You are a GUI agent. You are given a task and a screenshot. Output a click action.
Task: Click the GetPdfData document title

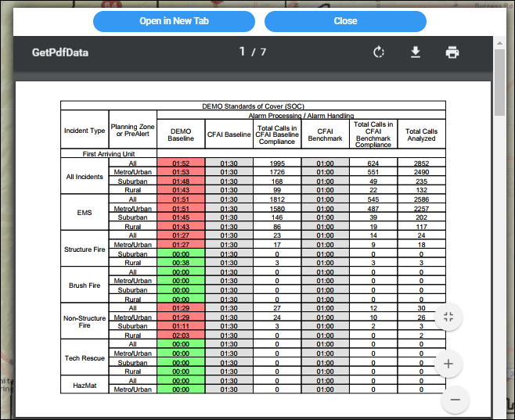(x=60, y=52)
